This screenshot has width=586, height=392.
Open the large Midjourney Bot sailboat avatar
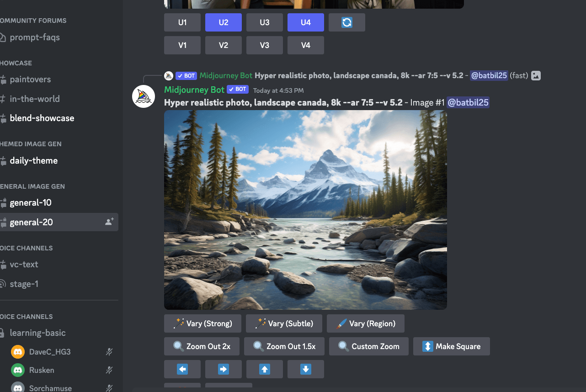point(144,96)
